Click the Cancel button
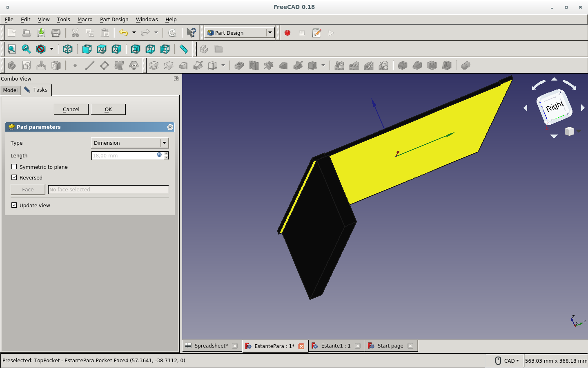The width and height of the screenshot is (588, 368). [71, 109]
